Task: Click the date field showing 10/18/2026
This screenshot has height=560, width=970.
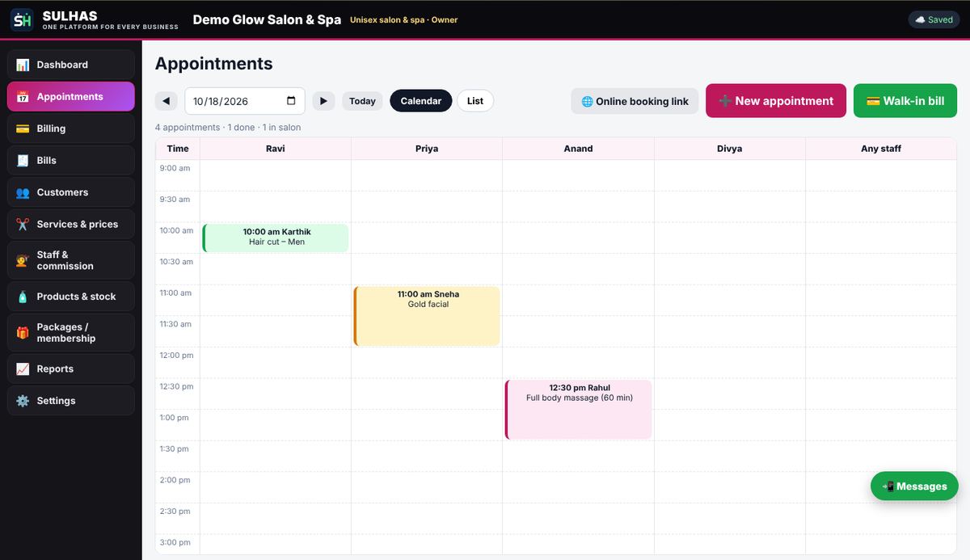Action: pyautogui.click(x=245, y=101)
